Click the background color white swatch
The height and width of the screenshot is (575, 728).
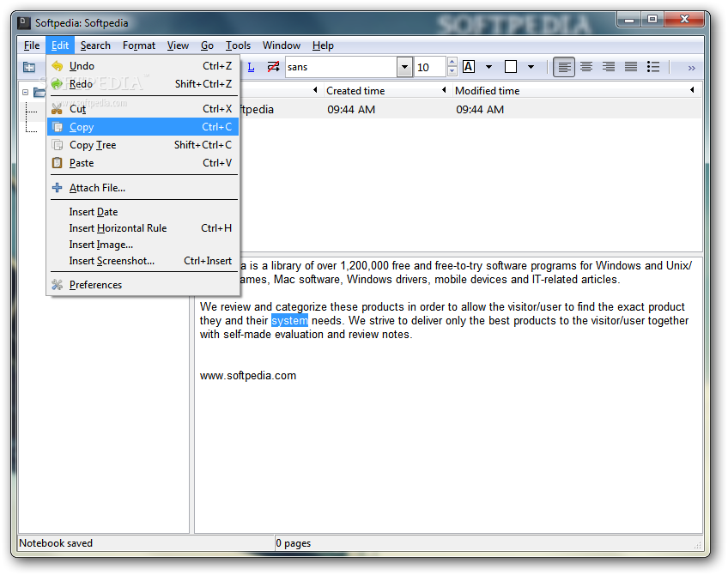511,67
